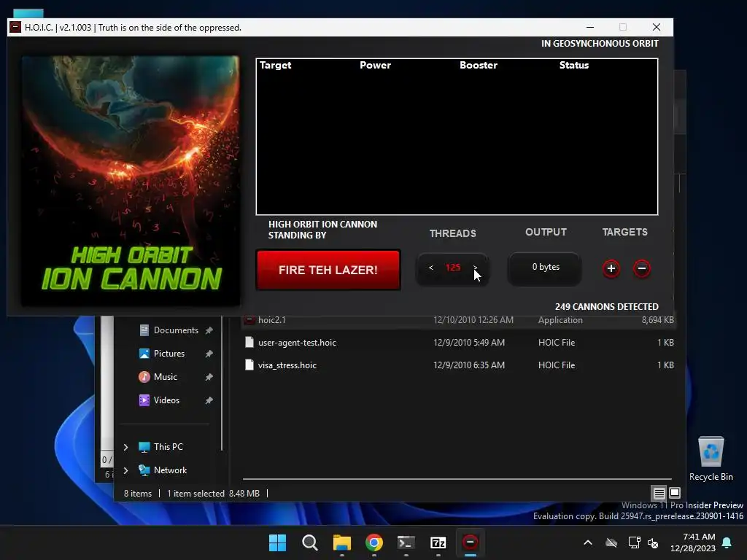The height and width of the screenshot is (560, 747).
Task: Remove a target with the minus icon
Action: click(x=642, y=268)
